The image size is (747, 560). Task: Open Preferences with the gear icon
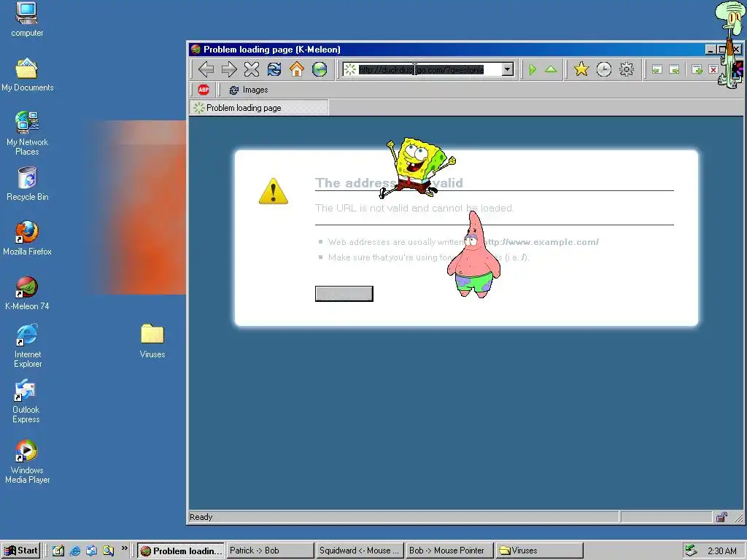[x=627, y=69]
